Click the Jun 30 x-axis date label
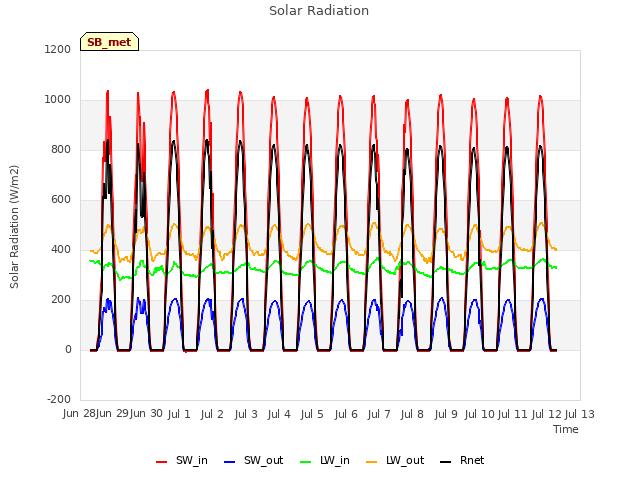Screen dimensions: 640x480 pos(146,414)
